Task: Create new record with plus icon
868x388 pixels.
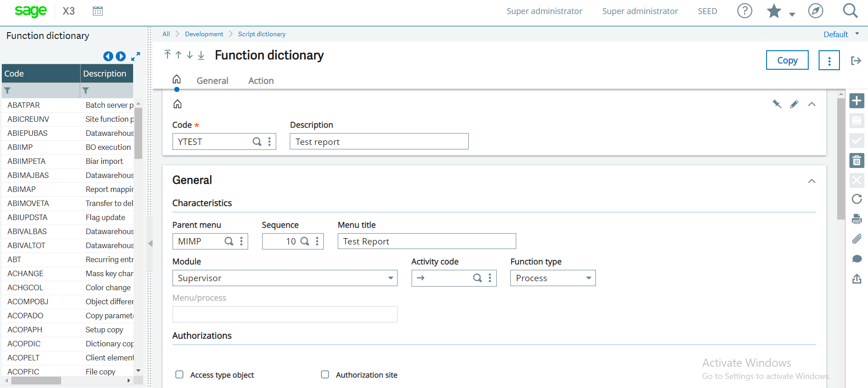Action: pyautogui.click(x=857, y=101)
